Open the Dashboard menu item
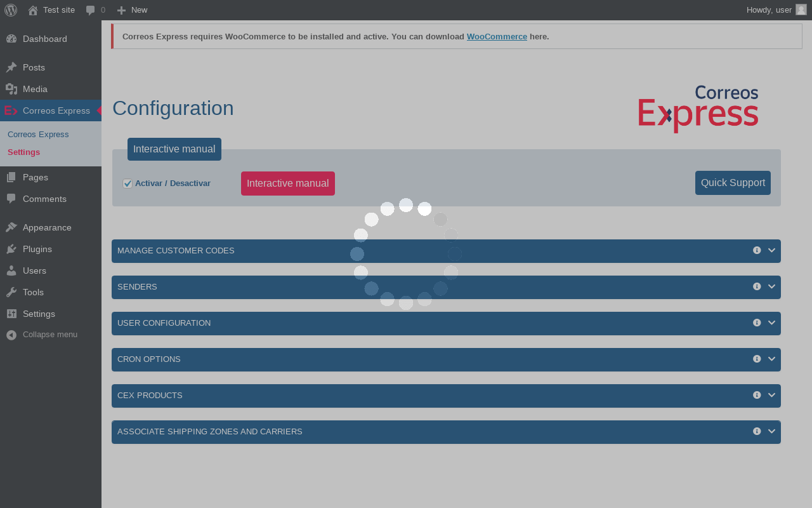Image resolution: width=812 pixels, height=508 pixels. (x=51, y=39)
